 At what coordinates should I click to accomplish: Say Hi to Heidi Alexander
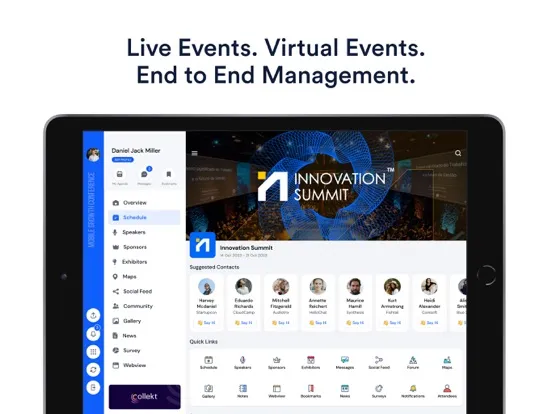pyautogui.click(x=429, y=323)
